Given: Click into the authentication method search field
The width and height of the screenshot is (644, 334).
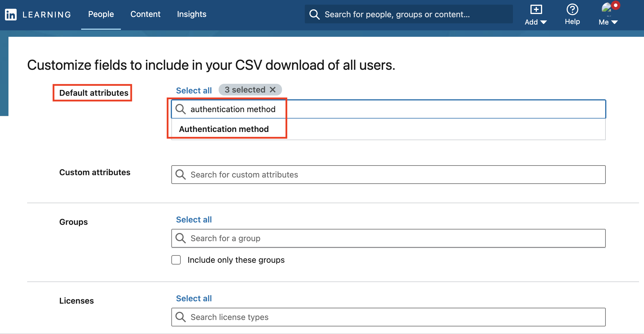Looking at the screenshot, I should coord(388,109).
